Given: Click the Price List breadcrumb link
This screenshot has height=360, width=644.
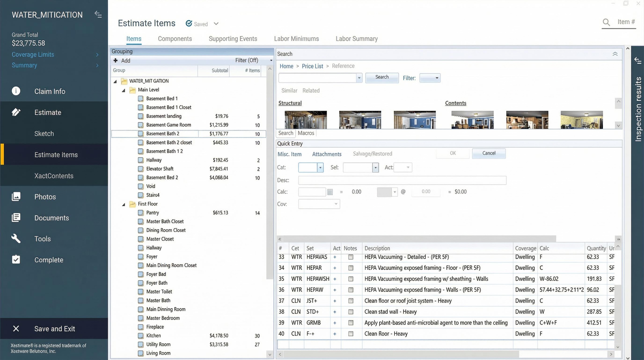Looking at the screenshot, I should click(x=312, y=66).
